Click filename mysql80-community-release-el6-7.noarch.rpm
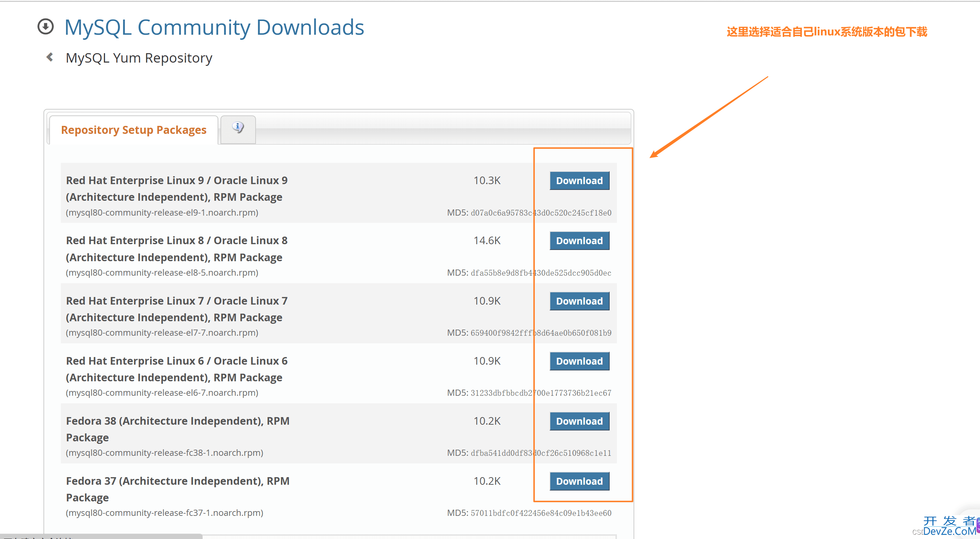Screen dimensions: 980x539 pyautogui.click(x=162, y=392)
